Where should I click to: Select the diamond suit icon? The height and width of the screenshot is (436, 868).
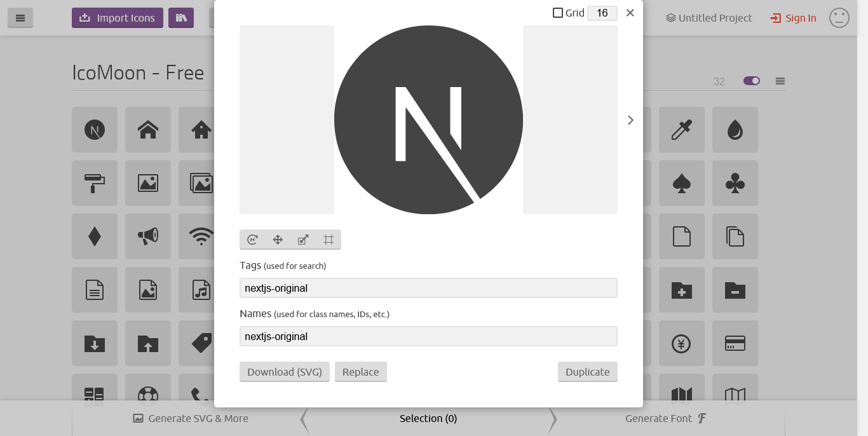click(x=95, y=236)
